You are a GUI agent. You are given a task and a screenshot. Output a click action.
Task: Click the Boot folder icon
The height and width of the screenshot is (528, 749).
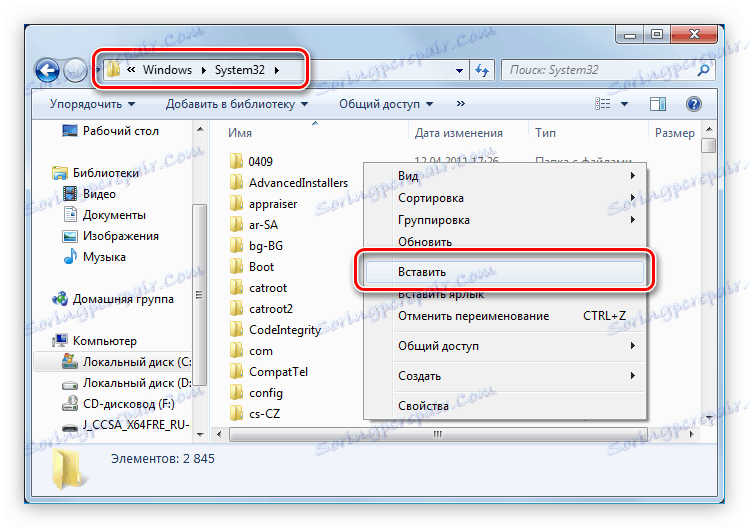[x=236, y=266]
